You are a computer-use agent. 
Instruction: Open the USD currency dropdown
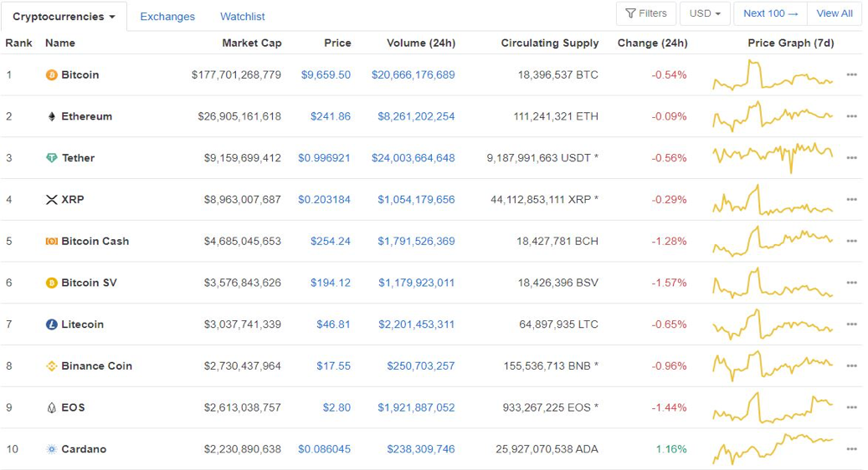705,13
